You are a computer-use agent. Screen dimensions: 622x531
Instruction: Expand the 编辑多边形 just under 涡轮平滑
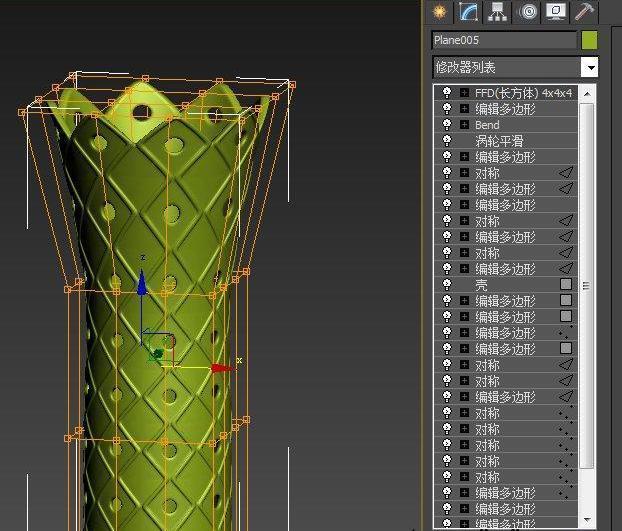click(x=464, y=157)
